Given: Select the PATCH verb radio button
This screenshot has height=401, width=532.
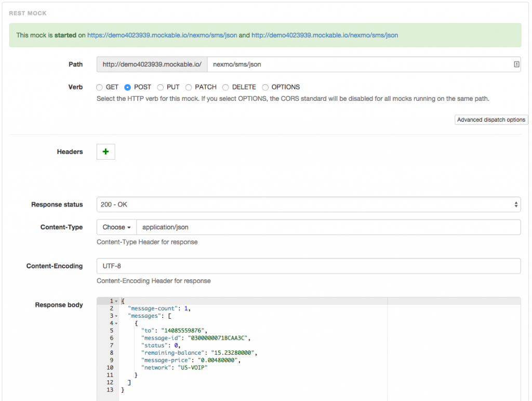Looking at the screenshot, I should coord(189,87).
